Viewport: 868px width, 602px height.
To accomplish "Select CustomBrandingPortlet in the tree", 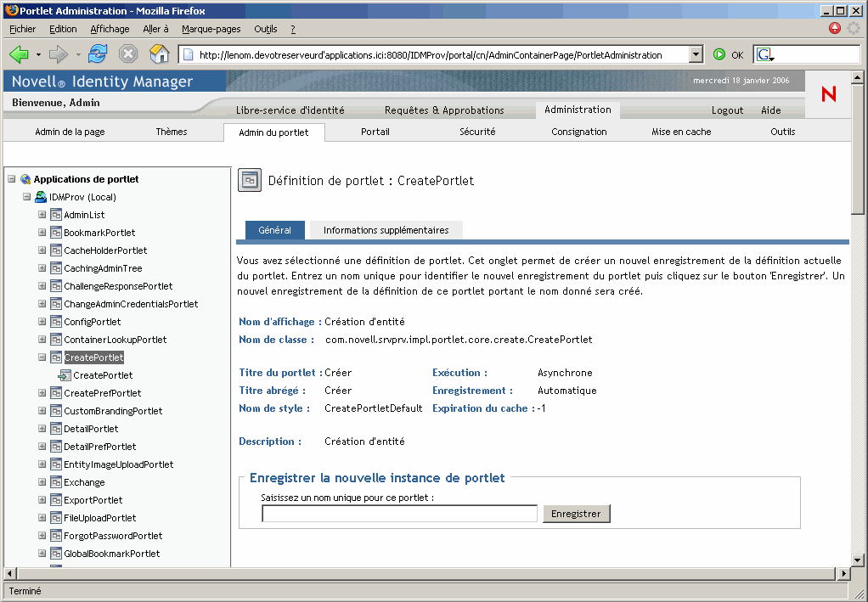I will [x=113, y=411].
